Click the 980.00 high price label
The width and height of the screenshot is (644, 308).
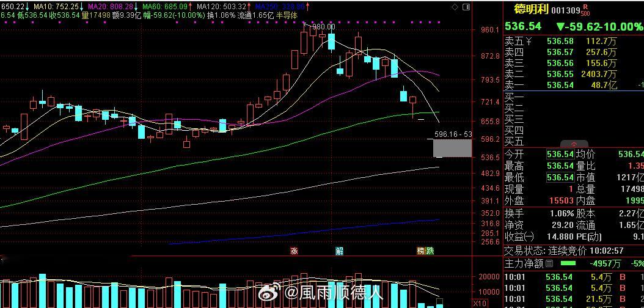pos(324,27)
